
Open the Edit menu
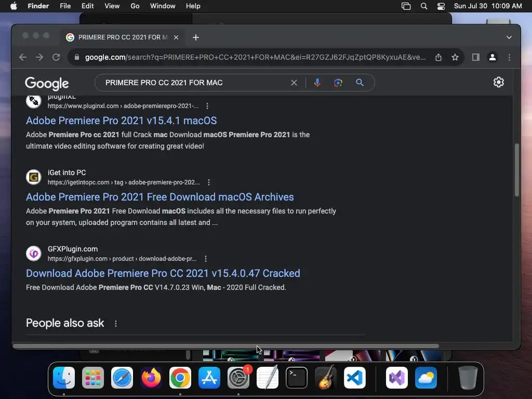[87, 6]
